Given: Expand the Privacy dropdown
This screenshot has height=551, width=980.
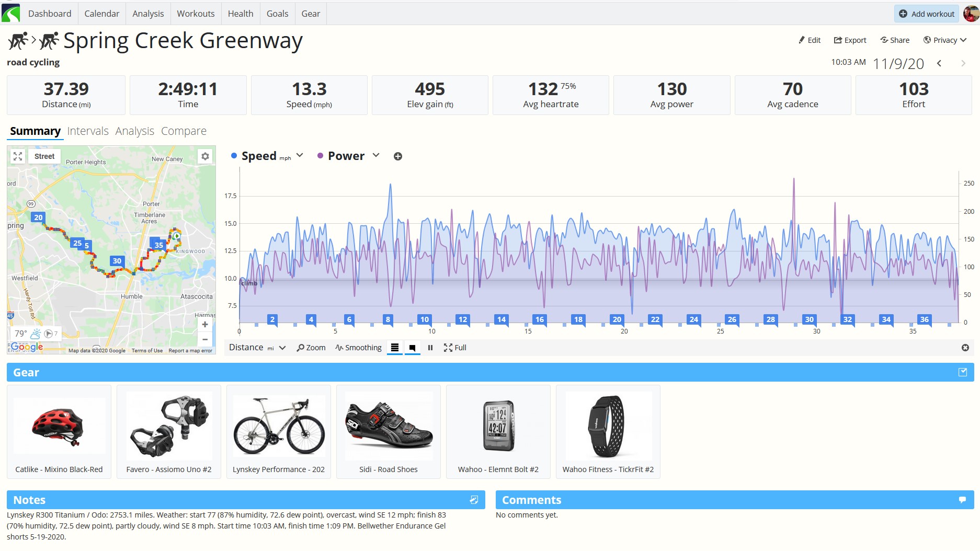Looking at the screenshot, I should pyautogui.click(x=945, y=40).
